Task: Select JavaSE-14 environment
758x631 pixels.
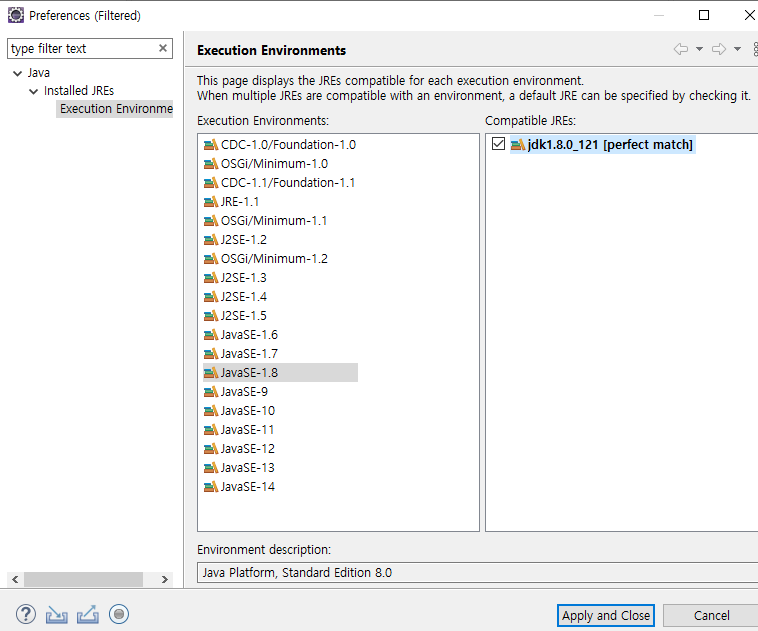Action: point(239,486)
